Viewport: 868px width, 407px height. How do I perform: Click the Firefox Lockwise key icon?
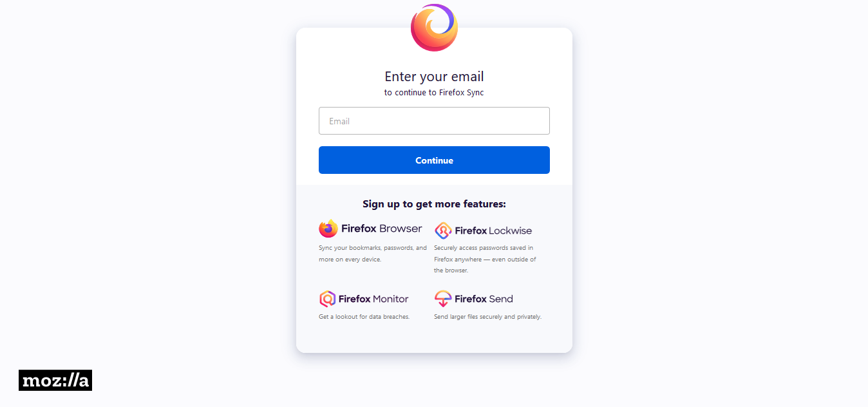tap(443, 231)
